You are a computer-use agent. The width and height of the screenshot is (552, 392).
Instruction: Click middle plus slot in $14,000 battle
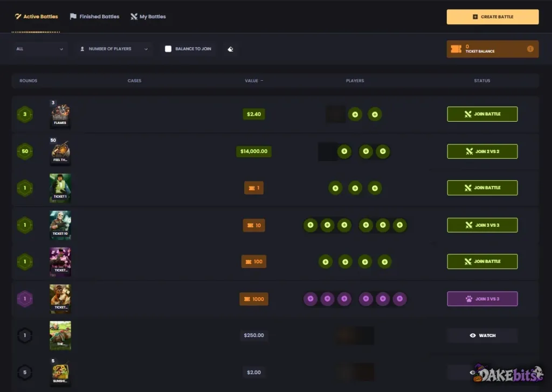[366, 151]
